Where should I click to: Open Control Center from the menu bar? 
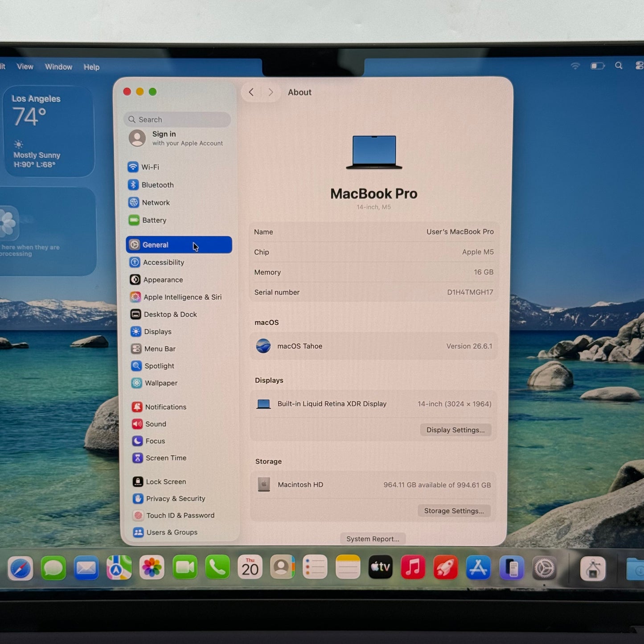point(639,66)
